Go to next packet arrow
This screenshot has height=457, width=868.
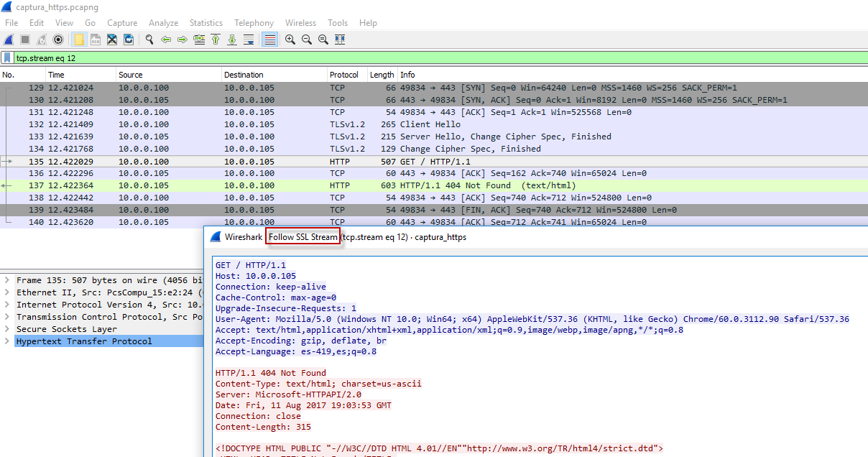183,40
